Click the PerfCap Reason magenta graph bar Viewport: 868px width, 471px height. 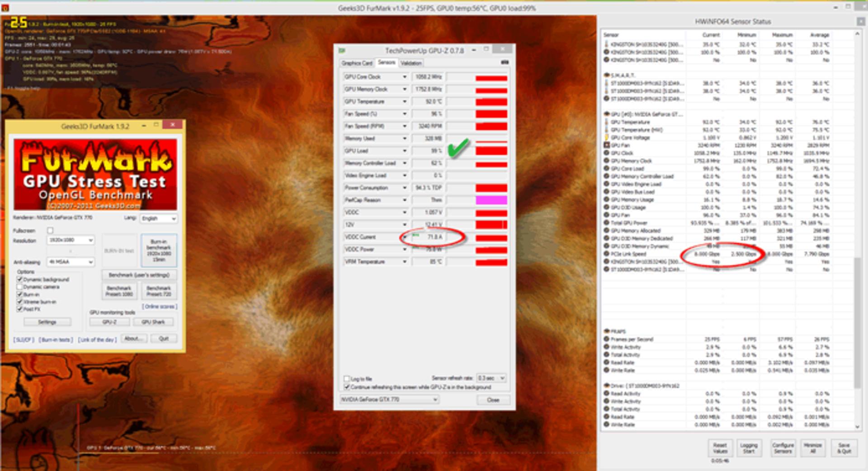(x=491, y=200)
